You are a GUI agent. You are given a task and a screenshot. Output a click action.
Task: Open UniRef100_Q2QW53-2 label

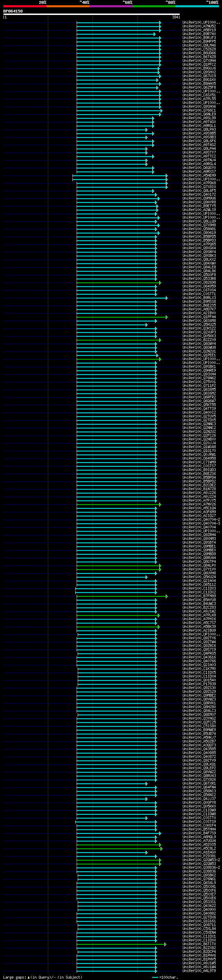point(201,860)
